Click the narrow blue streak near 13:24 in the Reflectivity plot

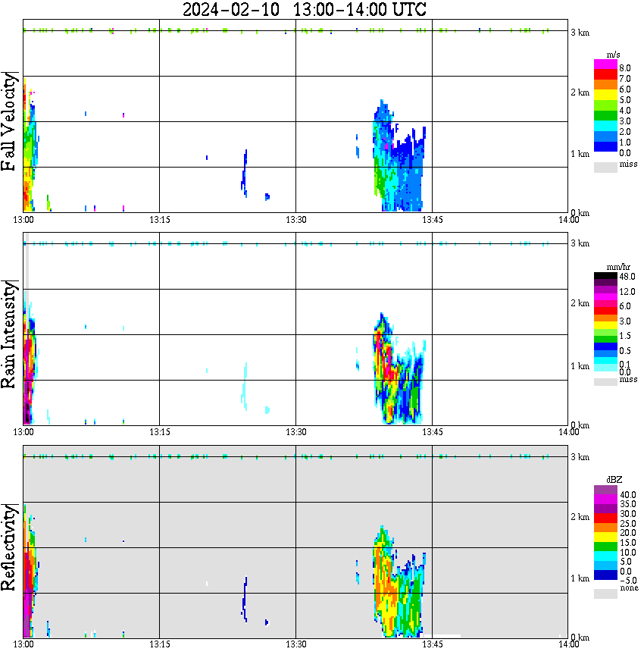[244, 599]
